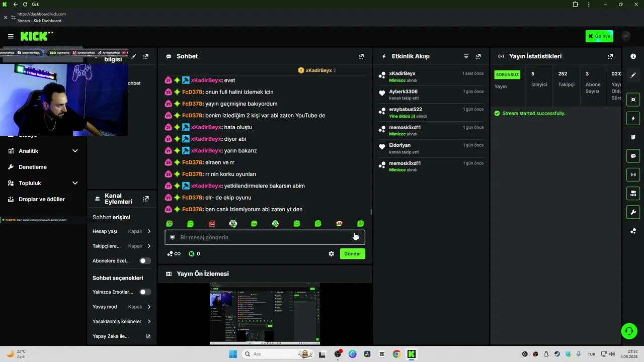The width and height of the screenshot is (644, 362).
Task: Open Yasaklanmış kelimeler chevron
Action: point(149,321)
